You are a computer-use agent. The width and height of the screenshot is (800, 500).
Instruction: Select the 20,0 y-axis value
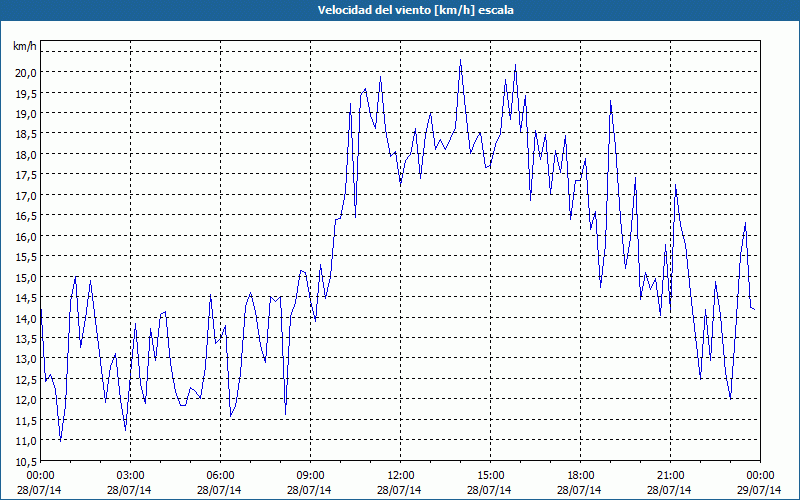coord(26,72)
